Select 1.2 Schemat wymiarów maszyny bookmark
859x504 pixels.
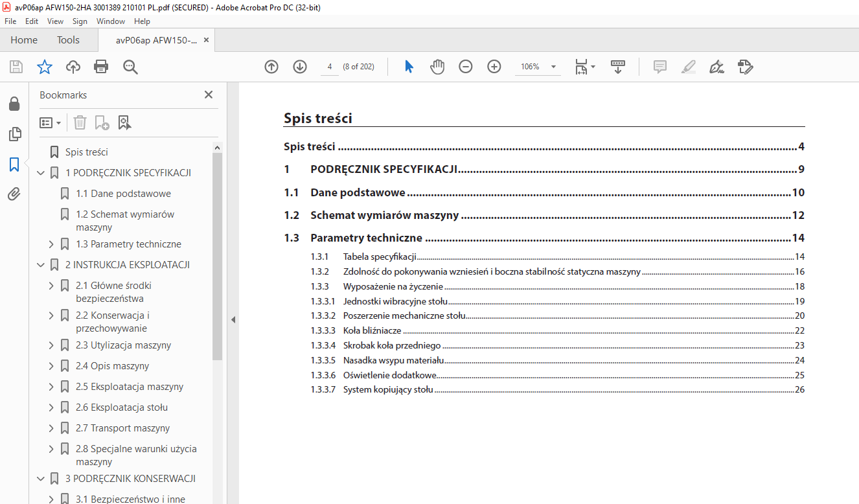coord(125,221)
